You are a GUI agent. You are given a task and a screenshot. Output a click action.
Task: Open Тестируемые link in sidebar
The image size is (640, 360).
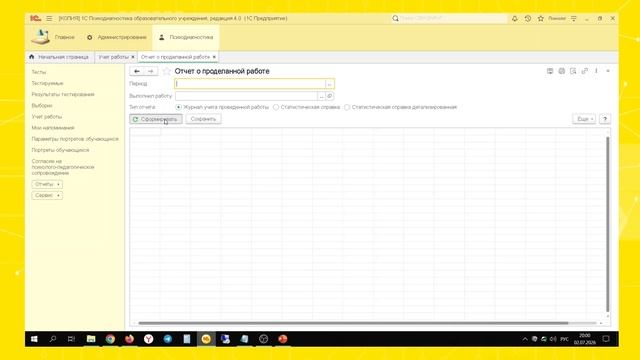(x=47, y=83)
